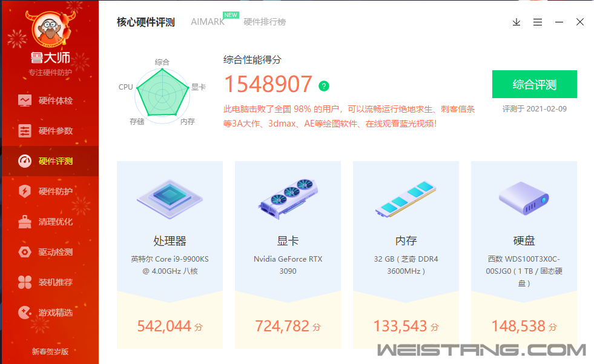Image resolution: width=594 pixels, height=364 pixels.
Task: Minimize the Lu Dashi window
Action: tap(559, 22)
